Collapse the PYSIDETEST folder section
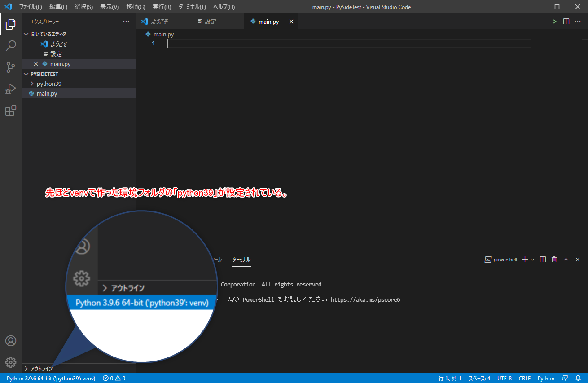 [x=79, y=74]
